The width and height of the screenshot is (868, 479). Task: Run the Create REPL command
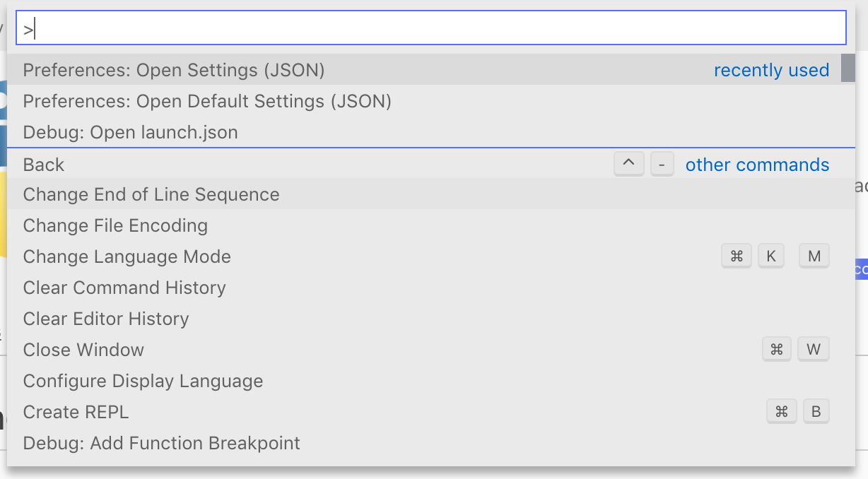coord(76,413)
